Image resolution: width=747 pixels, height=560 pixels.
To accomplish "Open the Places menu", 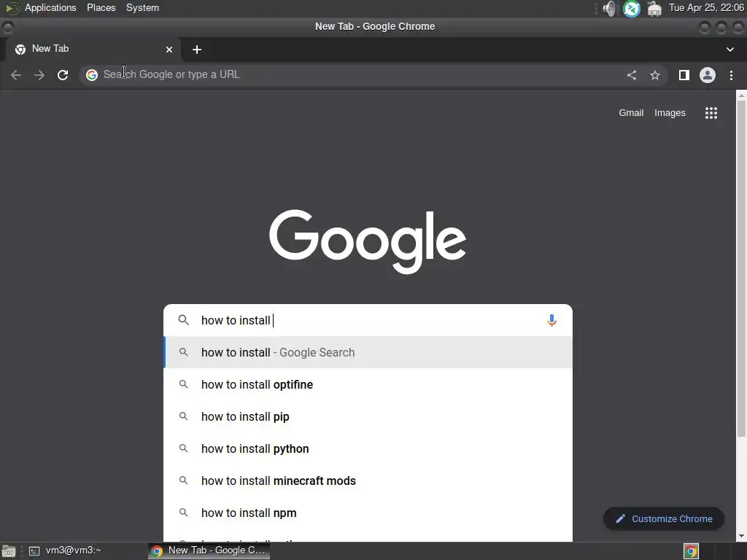I will pos(101,7).
